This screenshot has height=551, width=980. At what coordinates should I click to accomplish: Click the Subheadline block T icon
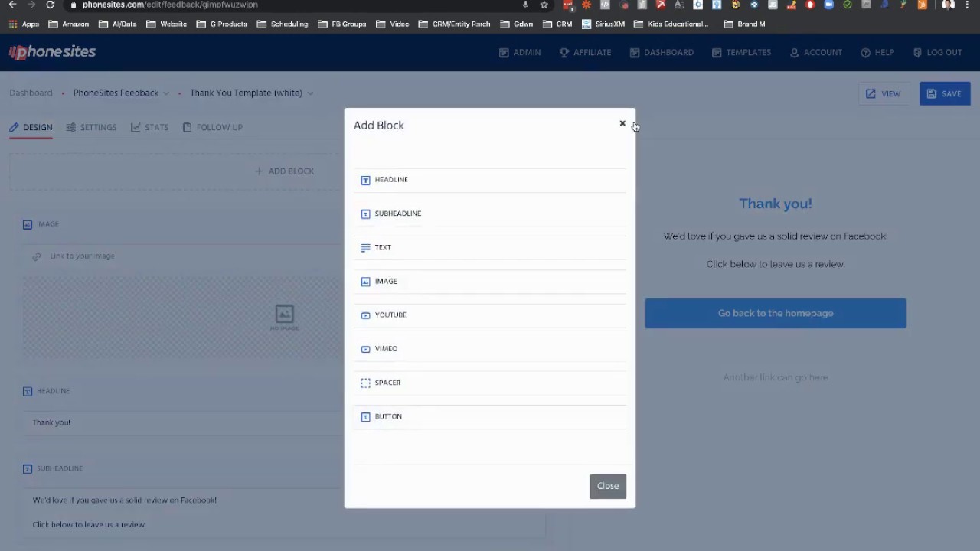tap(365, 214)
